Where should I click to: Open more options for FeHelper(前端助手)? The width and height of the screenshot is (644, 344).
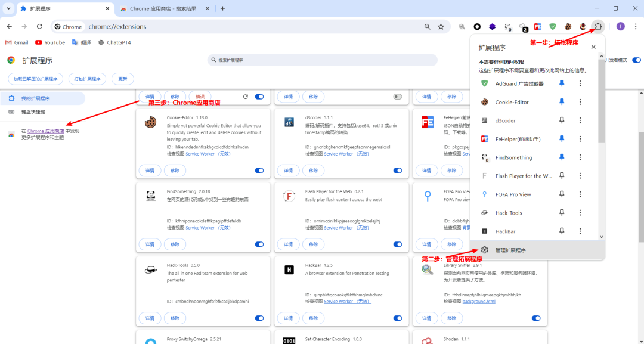tap(580, 139)
